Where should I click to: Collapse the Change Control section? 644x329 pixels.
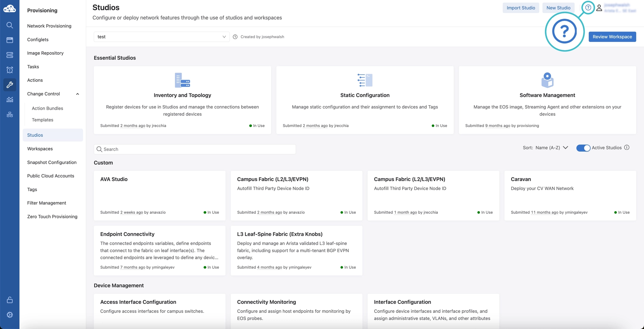point(77,94)
